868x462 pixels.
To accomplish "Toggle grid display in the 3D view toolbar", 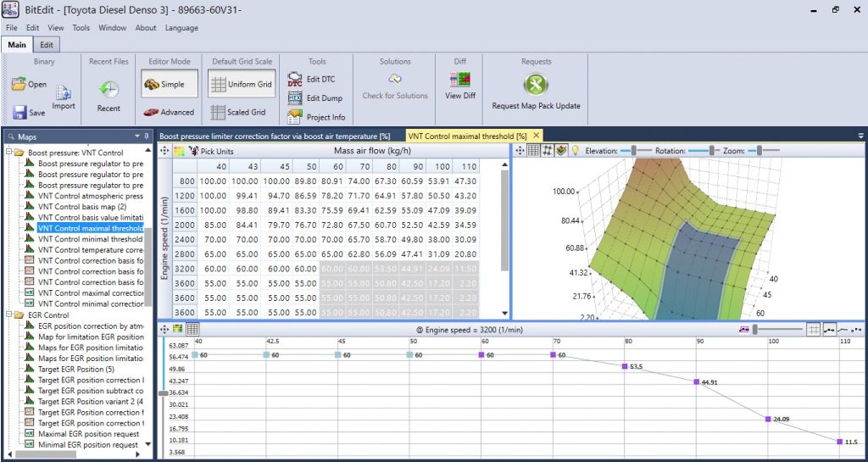I will click(534, 150).
